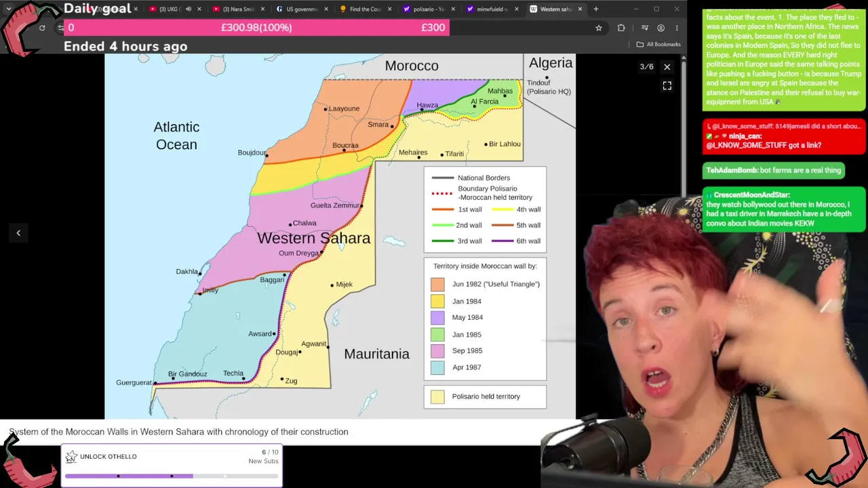Open a new browser tab
This screenshot has height=488, width=868.
[596, 9]
